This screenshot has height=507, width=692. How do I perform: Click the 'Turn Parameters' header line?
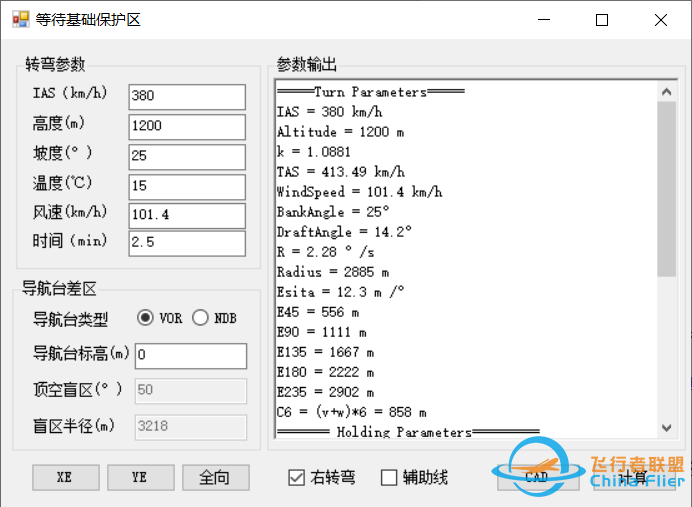pos(371,92)
